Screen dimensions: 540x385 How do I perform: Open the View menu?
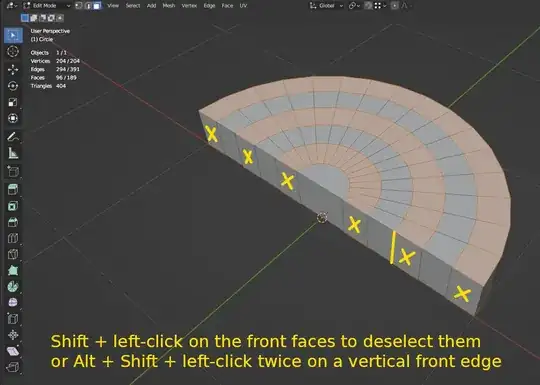coord(113,6)
